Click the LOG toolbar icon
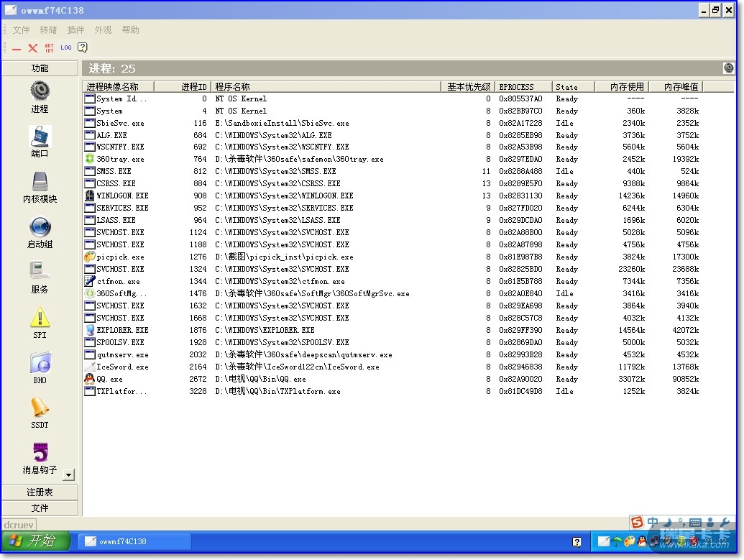Image resolution: width=744 pixels, height=560 pixels. (x=66, y=47)
